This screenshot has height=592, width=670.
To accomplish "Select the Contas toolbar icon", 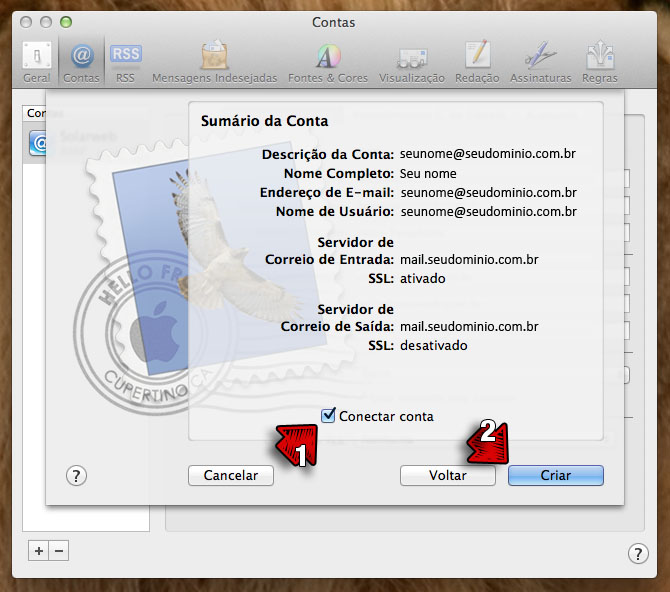I will coord(81,62).
